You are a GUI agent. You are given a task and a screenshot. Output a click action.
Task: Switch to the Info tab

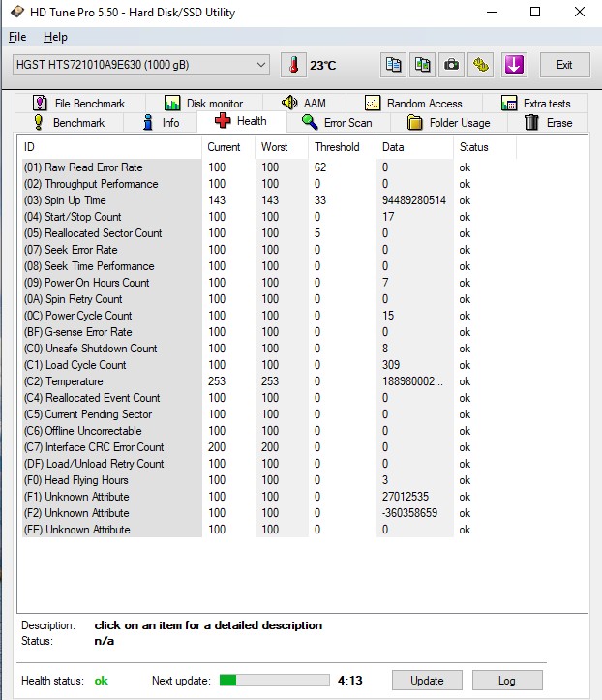161,122
